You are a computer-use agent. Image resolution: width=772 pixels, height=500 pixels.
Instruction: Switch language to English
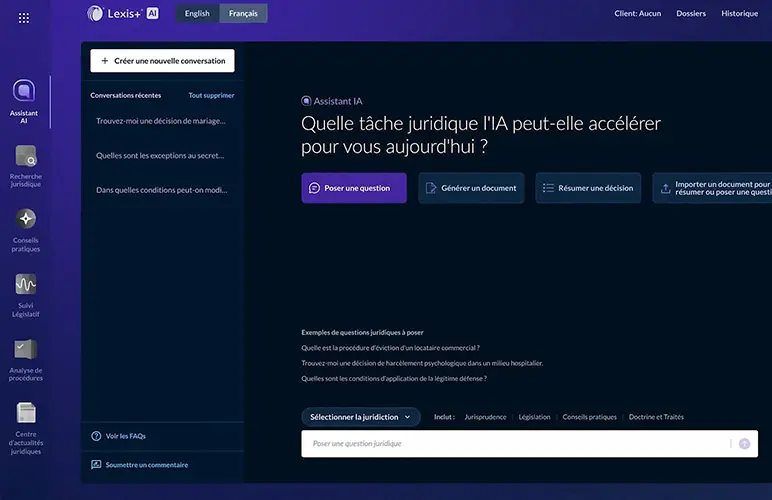pyautogui.click(x=197, y=14)
